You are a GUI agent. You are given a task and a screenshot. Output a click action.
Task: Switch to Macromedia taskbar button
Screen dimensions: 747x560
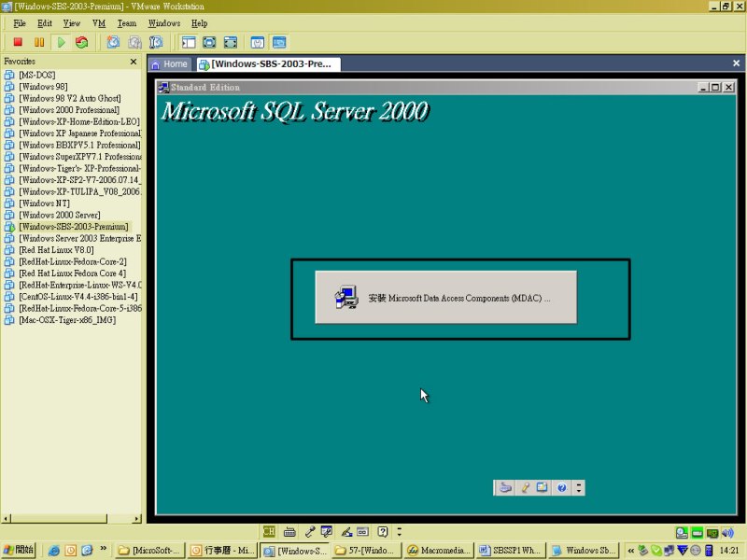click(439, 551)
